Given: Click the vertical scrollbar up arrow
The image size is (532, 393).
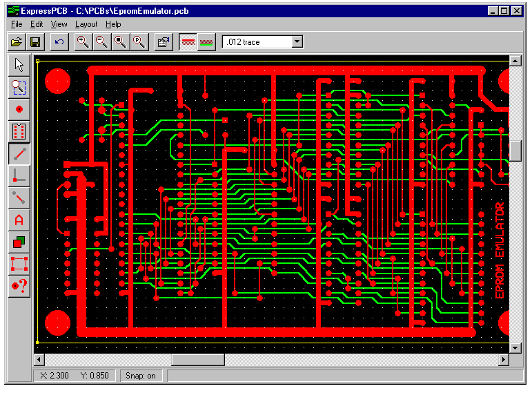Looking at the screenshot, I should coord(515,61).
